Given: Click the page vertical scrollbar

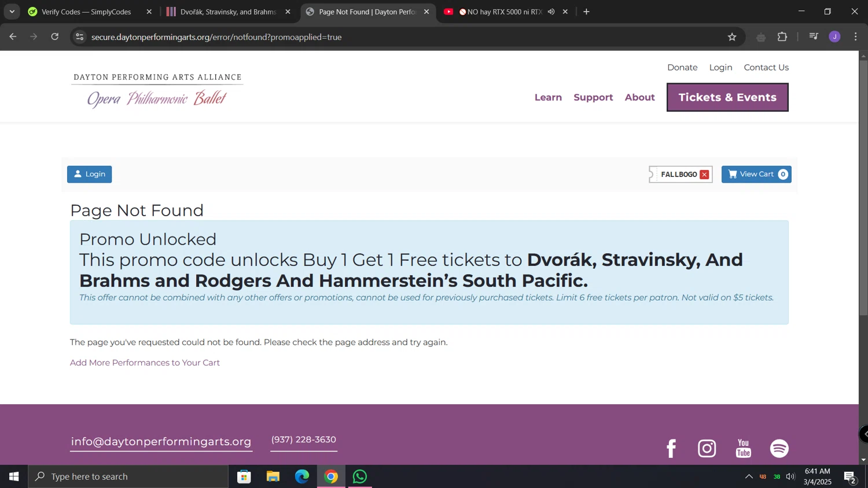Looking at the screenshot, I should (863, 188).
